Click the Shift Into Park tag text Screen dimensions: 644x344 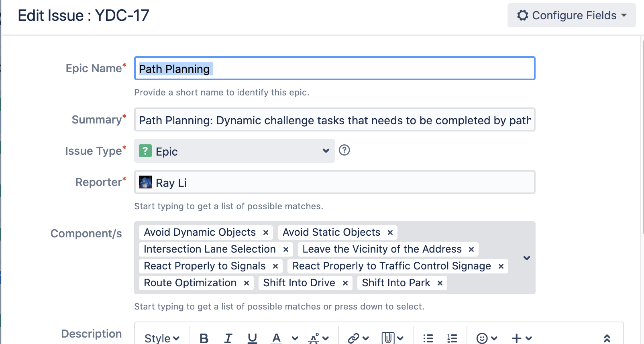point(396,283)
